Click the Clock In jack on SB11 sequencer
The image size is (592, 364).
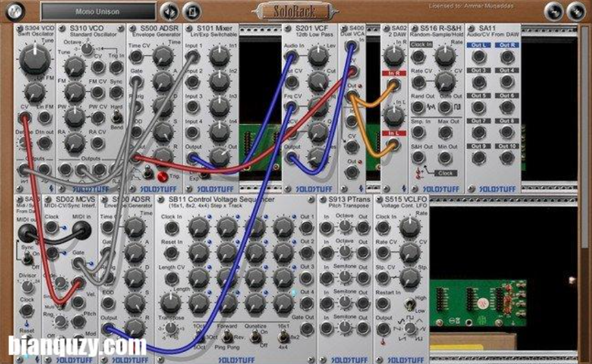pyautogui.click(x=171, y=228)
